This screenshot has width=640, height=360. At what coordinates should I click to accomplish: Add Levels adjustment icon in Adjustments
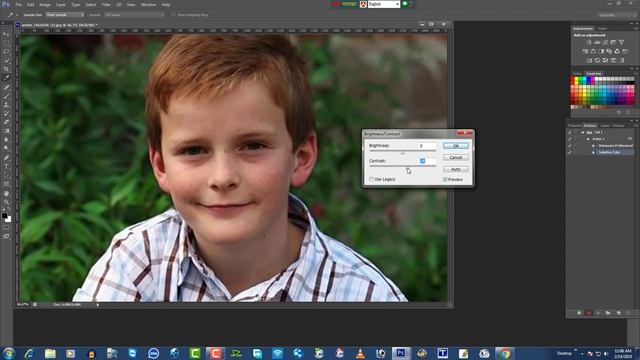[597, 42]
